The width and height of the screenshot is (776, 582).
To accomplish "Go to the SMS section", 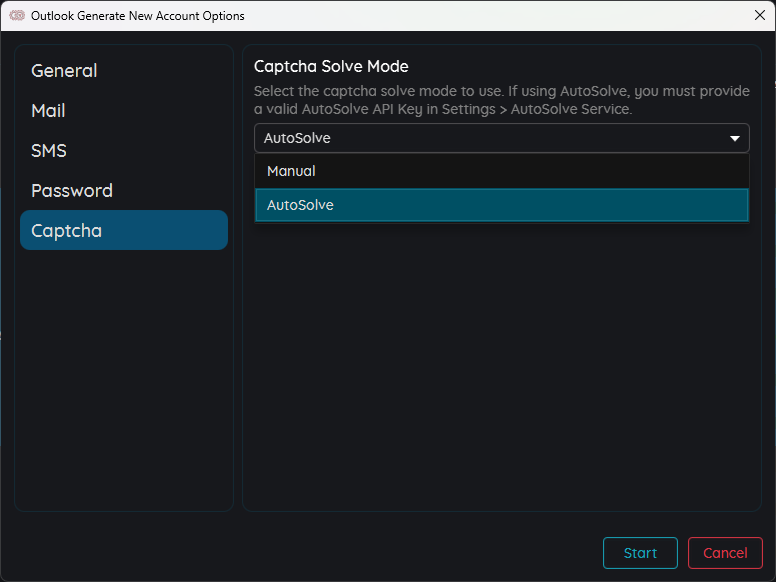I will pyautogui.click(x=124, y=150).
